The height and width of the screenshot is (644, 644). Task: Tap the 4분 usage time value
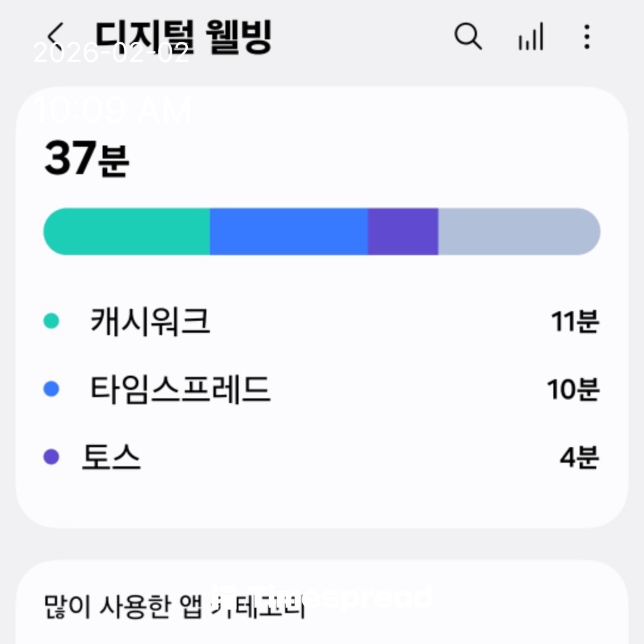578,458
